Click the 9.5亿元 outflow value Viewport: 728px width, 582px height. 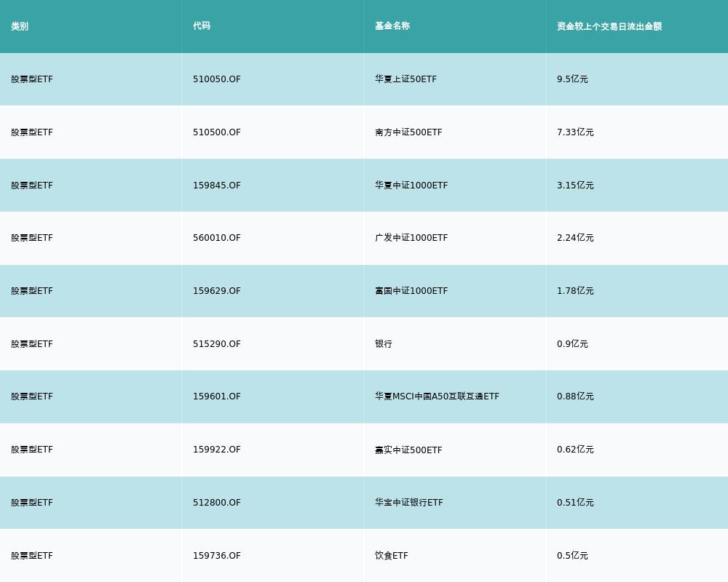[572, 79]
